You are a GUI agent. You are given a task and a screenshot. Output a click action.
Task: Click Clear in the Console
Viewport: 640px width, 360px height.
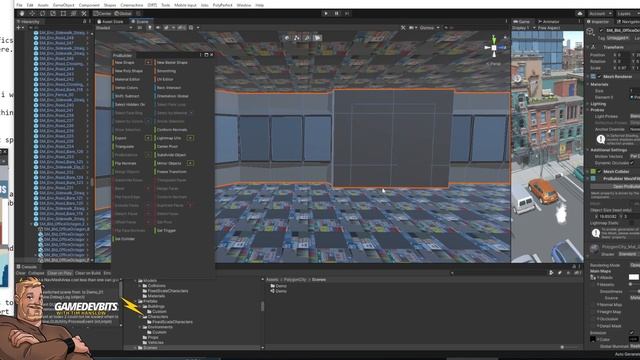[20, 273]
